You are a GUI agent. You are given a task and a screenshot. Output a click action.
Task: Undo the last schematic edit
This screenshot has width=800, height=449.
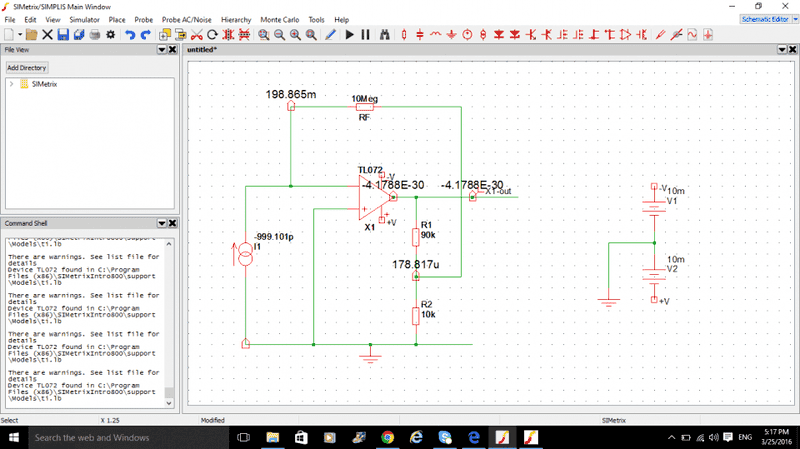tap(130, 34)
